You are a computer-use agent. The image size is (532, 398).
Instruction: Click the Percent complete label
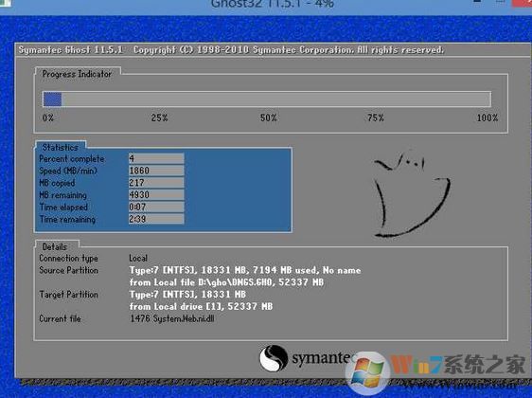point(72,159)
